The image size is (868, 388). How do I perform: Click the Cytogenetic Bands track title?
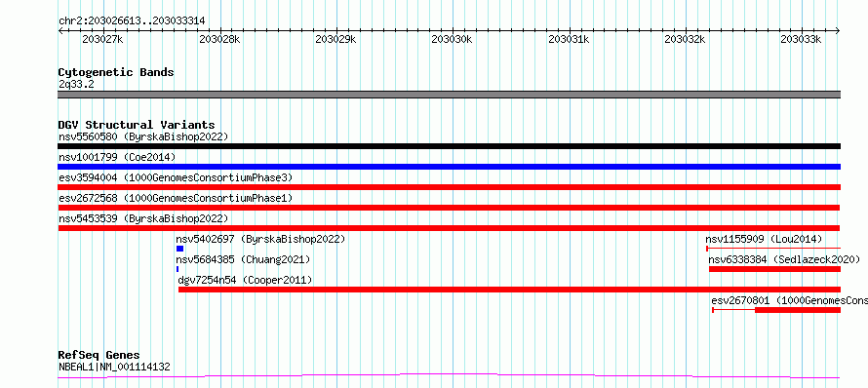point(116,72)
